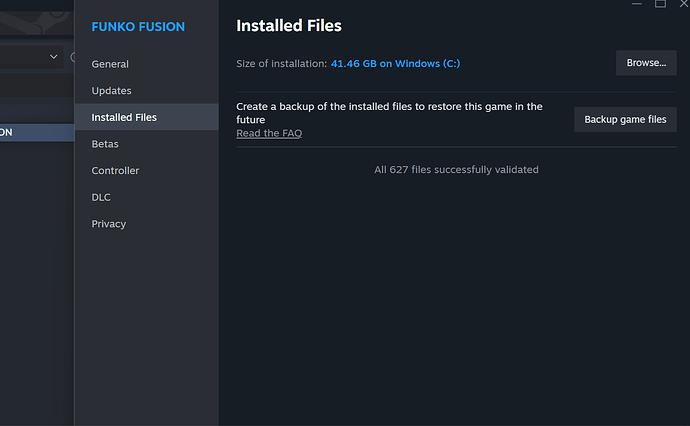
Task: Maximize the properties window
Action: click(660, 4)
